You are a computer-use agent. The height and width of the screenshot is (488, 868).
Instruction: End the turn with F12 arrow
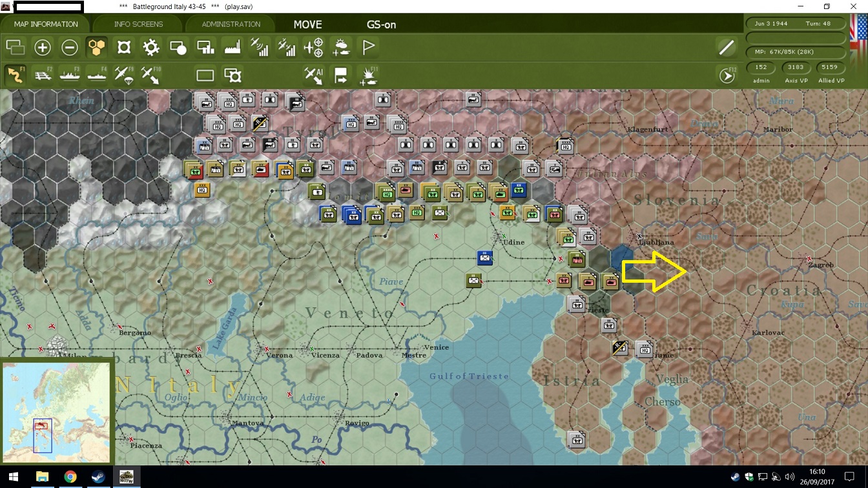click(x=727, y=76)
